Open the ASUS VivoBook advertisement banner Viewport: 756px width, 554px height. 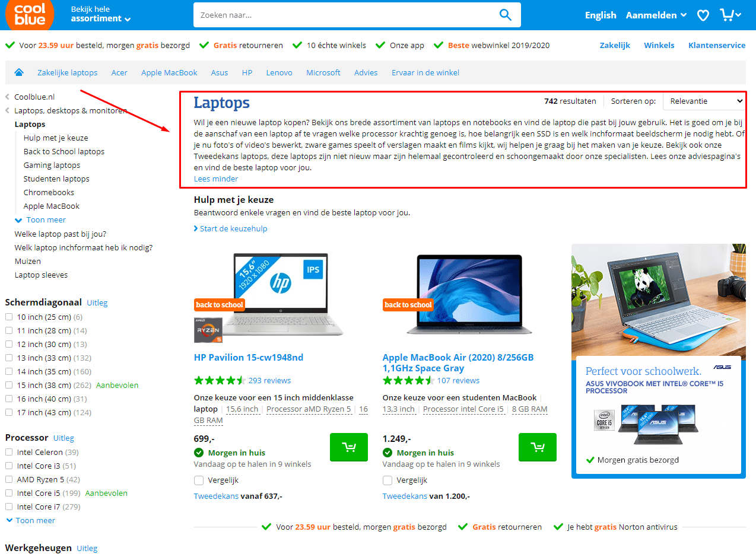(x=659, y=361)
